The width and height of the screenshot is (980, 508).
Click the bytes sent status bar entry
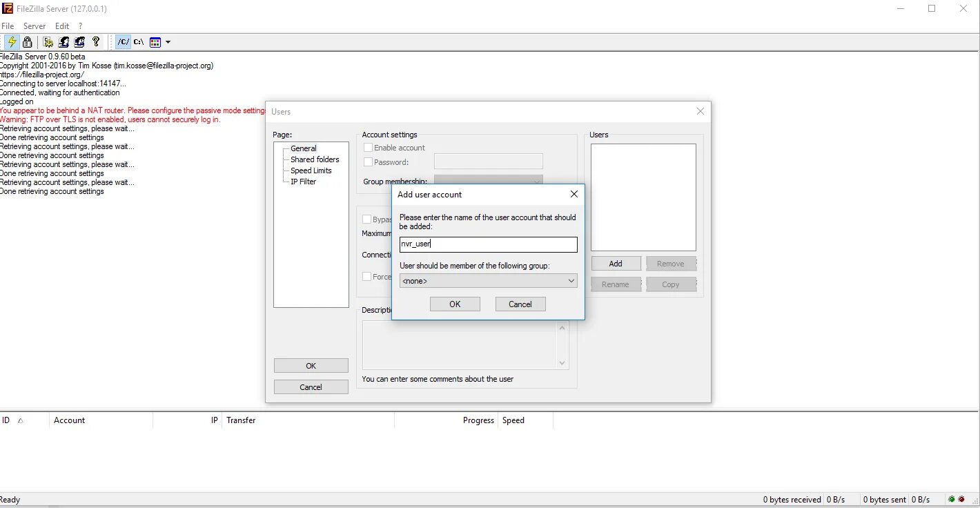(x=885, y=500)
